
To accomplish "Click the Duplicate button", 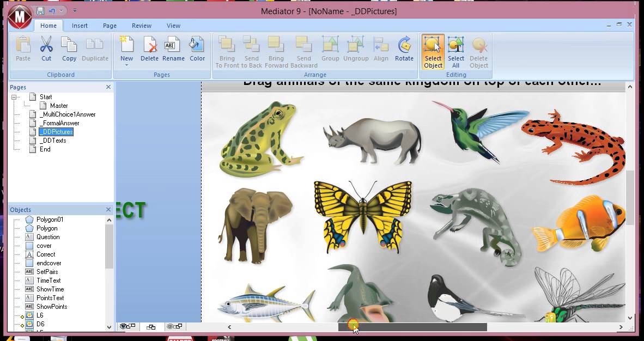I will [x=95, y=49].
